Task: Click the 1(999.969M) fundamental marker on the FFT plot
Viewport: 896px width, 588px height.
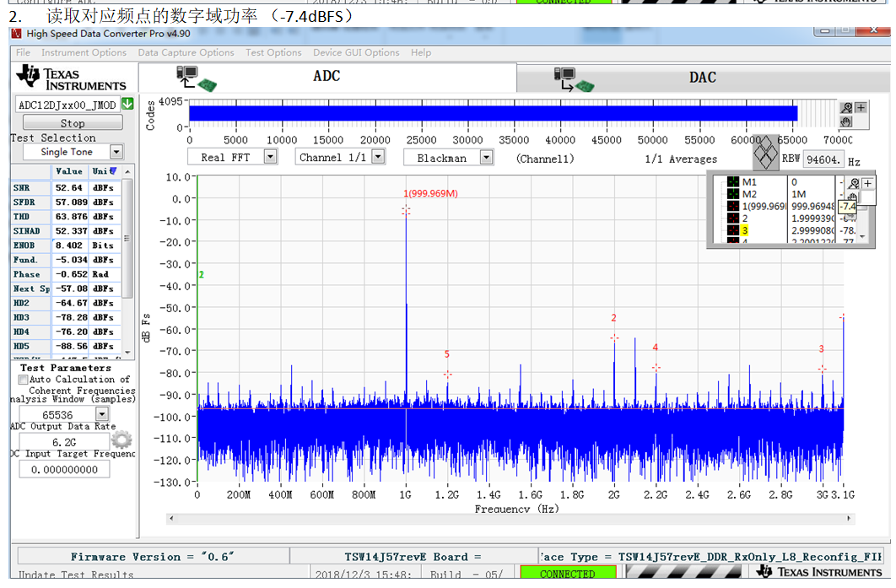Action: point(406,211)
